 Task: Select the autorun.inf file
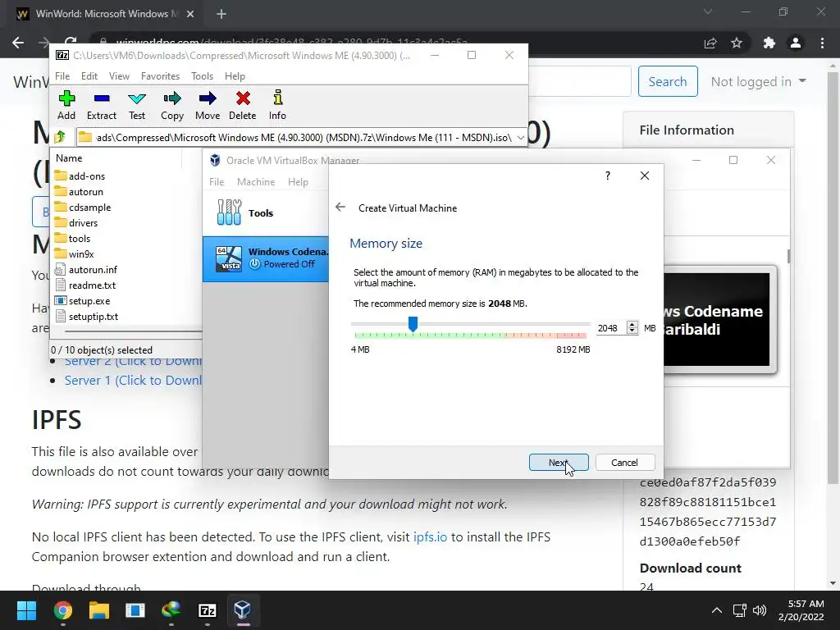click(x=85, y=269)
